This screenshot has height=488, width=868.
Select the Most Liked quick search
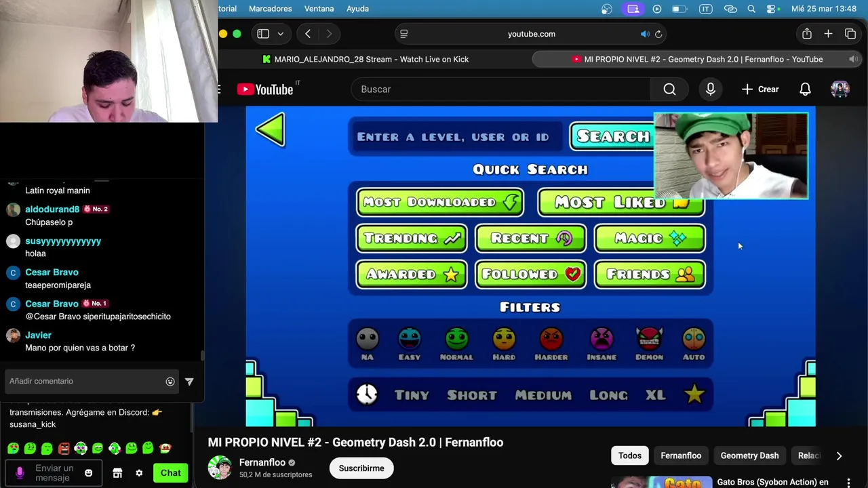(x=620, y=202)
